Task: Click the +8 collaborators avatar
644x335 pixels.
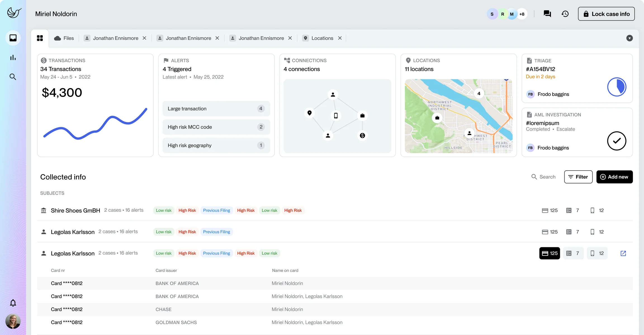Action: click(x=522, y=14)
